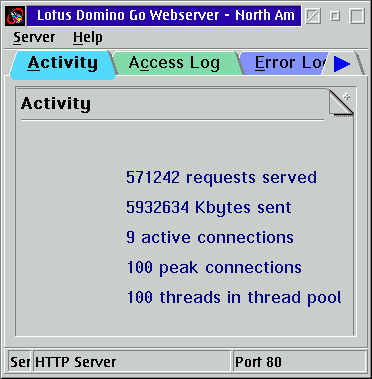Viewport: 372px width, 379px height.
Task: Click the 'HTTP Server' status bar field
Action: tap(132, 361)
